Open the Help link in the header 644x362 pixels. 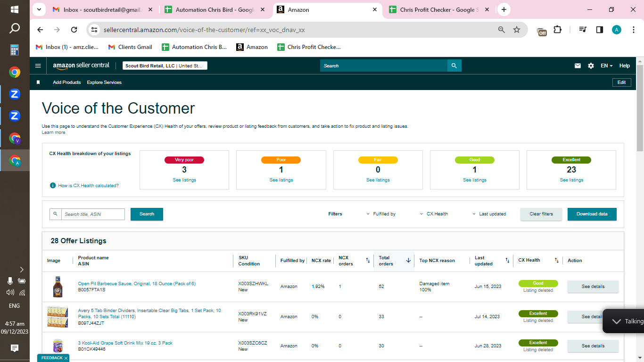click(625, 66)
